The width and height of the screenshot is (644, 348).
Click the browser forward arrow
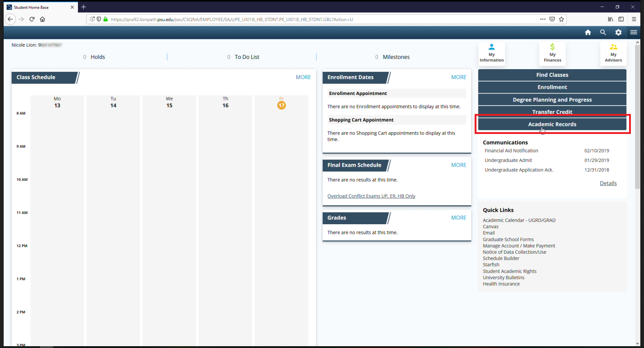click(21, 19)
